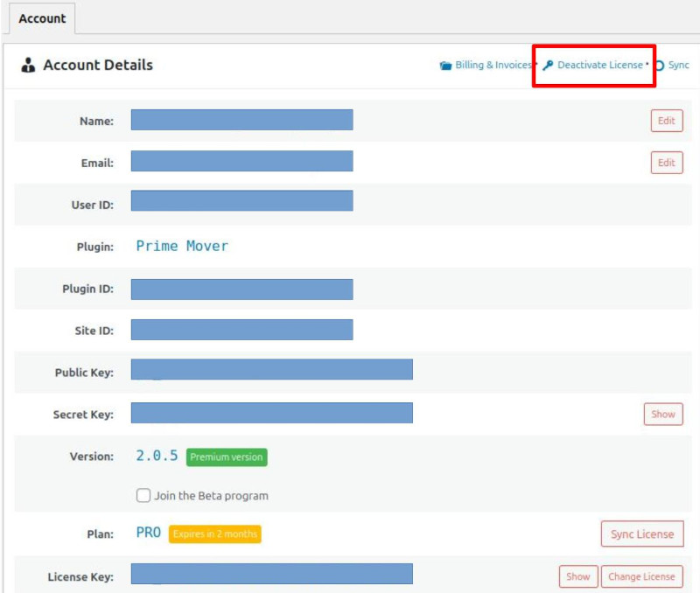Click the Join the Beta program label text

pos(211,496)
